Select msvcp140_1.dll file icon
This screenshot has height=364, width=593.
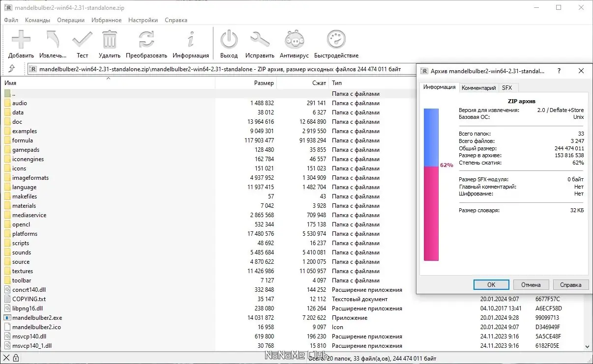(7, 346)
